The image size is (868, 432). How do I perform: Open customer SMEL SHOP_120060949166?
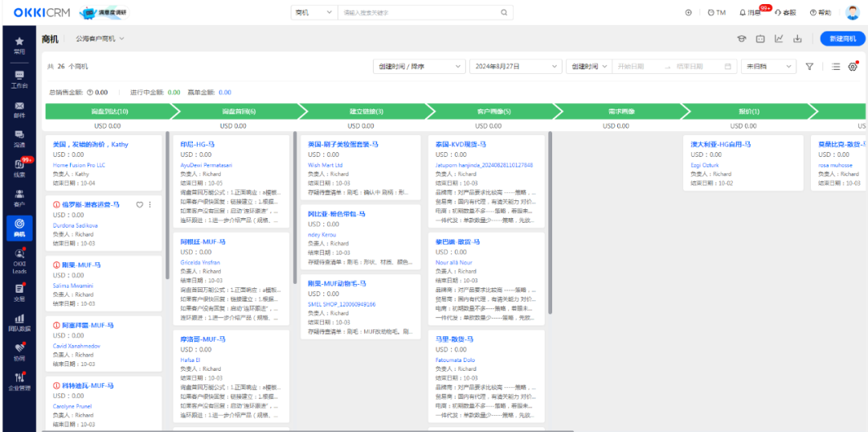(x=342, y=304)
